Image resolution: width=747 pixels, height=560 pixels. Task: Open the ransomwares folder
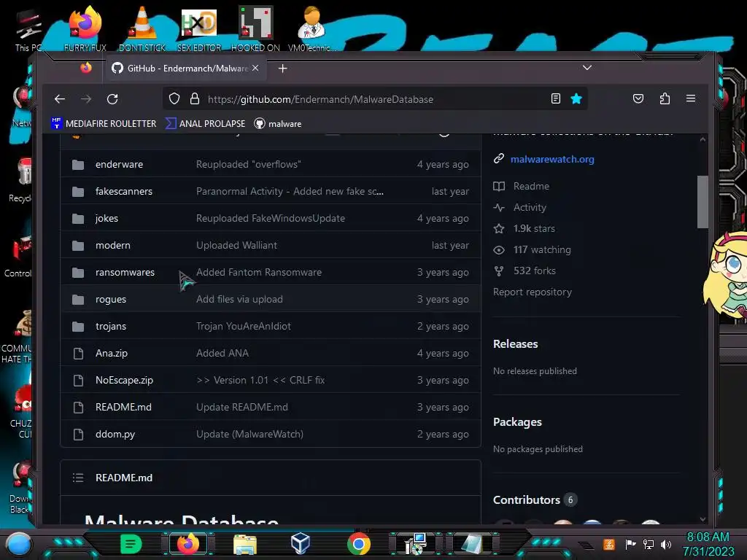pos(125,273)
